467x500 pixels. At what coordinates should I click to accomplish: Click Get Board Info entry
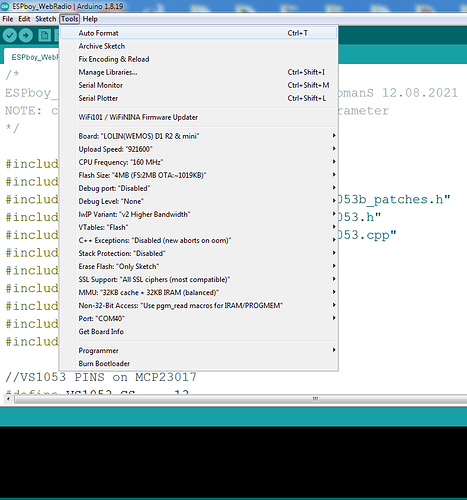pyautogui.click(x=199, y=331)
